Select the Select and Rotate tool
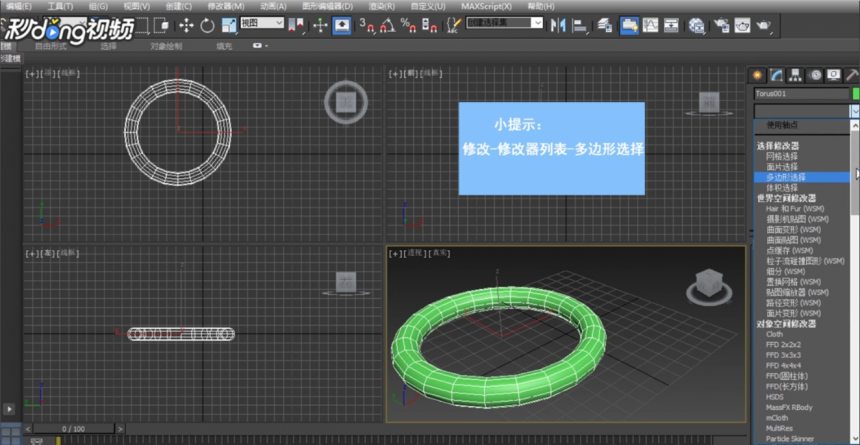Viewport: 860px width, 445px height. coord(207,25)
